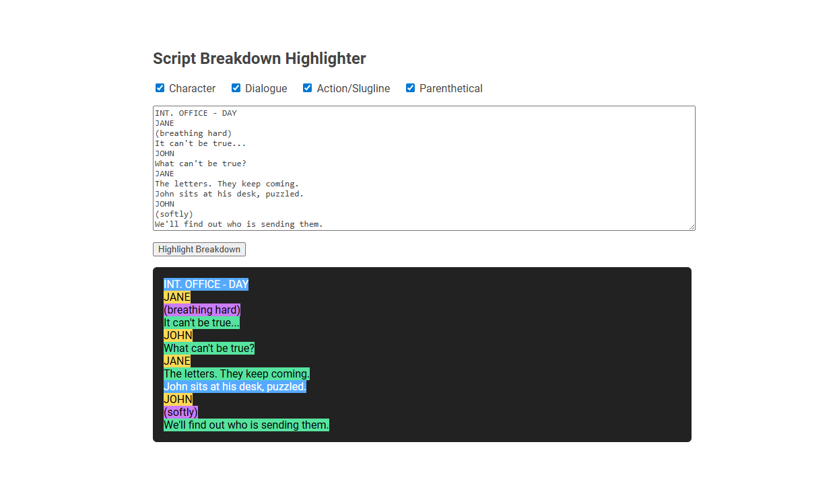Select the blue highlighted slugline INT. OFFICE - DAY
The image size is (839, 504).
[x=206, y=284]
